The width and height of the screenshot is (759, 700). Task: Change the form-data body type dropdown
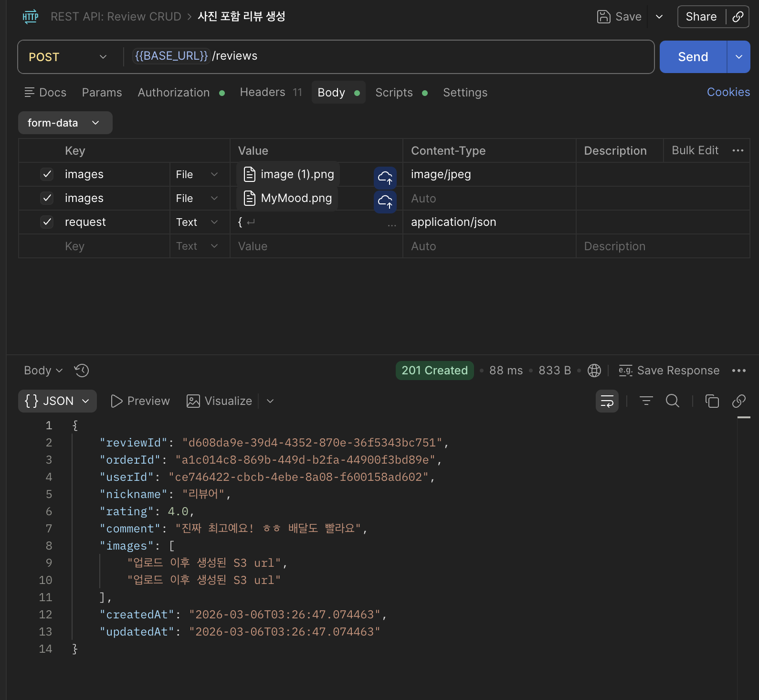(x=65, y=123)
